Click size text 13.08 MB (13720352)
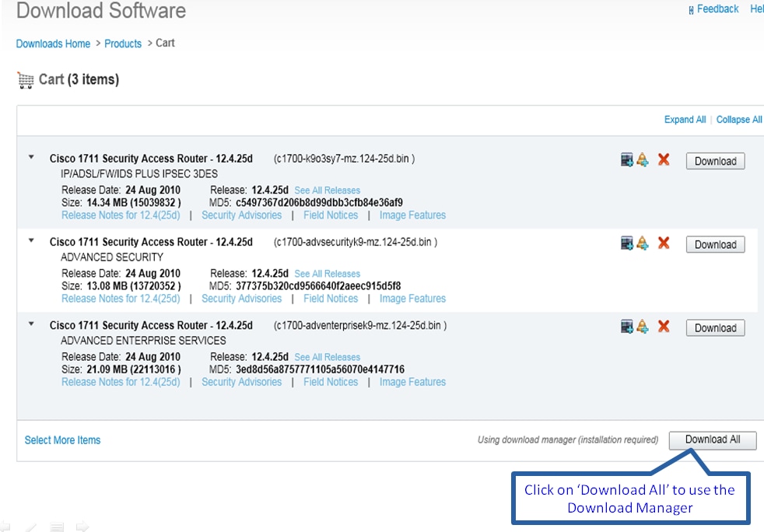The image size is (764, 532). pyautogui.click(x=134, y=286)
